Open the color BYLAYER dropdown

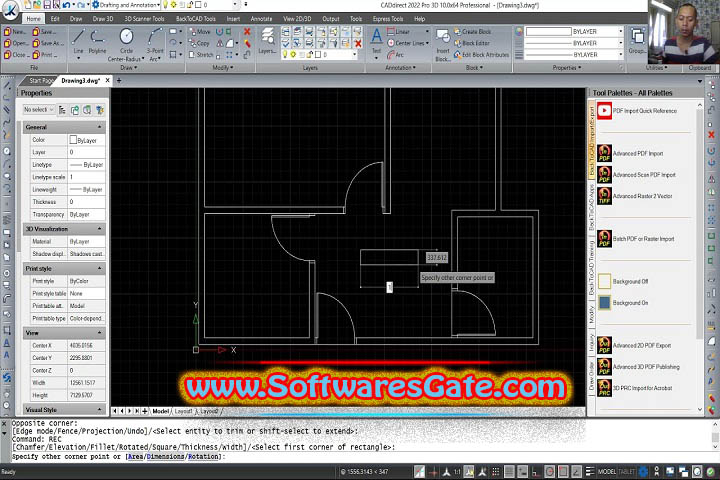(621, 32)
